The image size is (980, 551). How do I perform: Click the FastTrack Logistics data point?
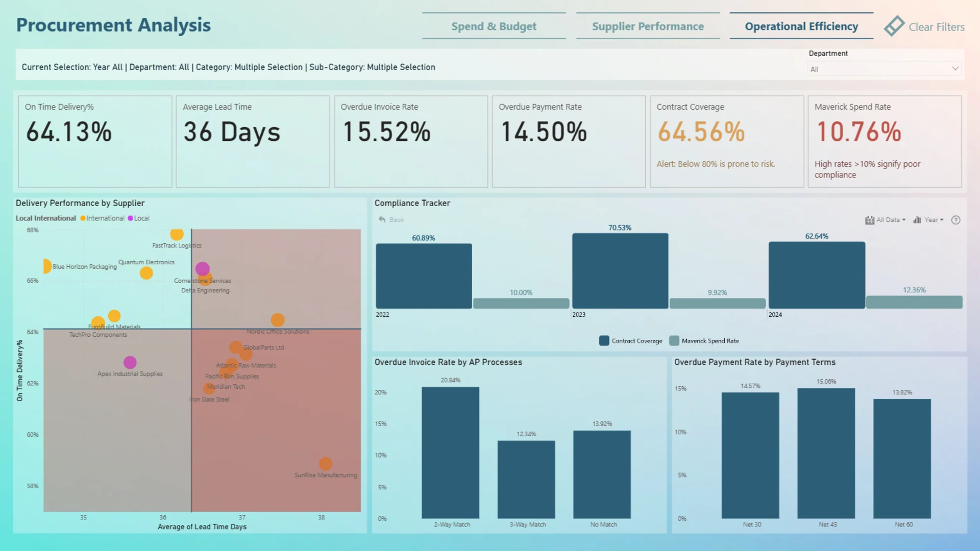[177, 234]
